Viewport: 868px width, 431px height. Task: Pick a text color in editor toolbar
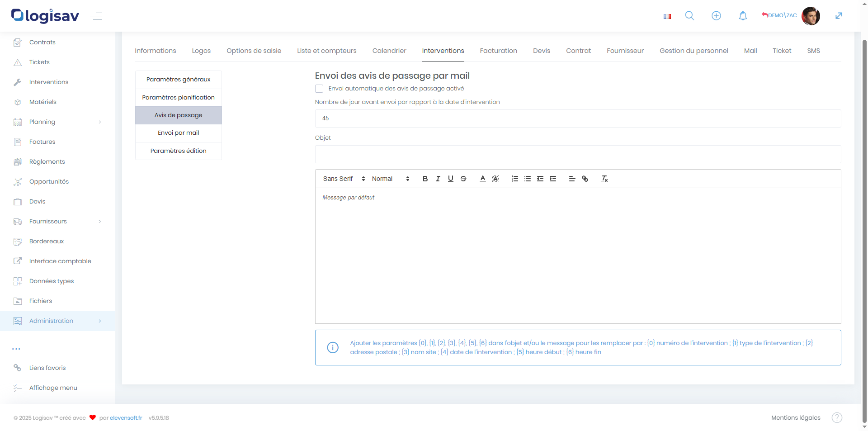point(483,179)
